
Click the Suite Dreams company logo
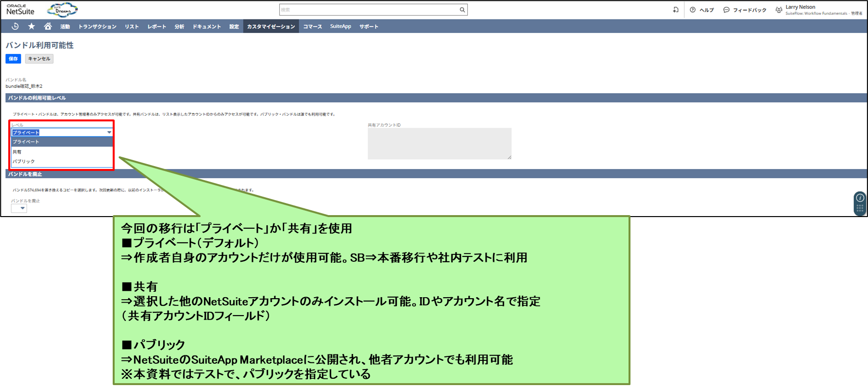click(62, 10)
